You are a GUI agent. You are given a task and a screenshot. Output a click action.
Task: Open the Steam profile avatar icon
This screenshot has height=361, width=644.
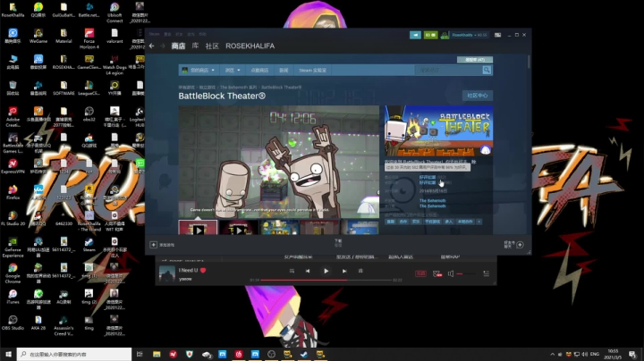[x=444, y=35]
